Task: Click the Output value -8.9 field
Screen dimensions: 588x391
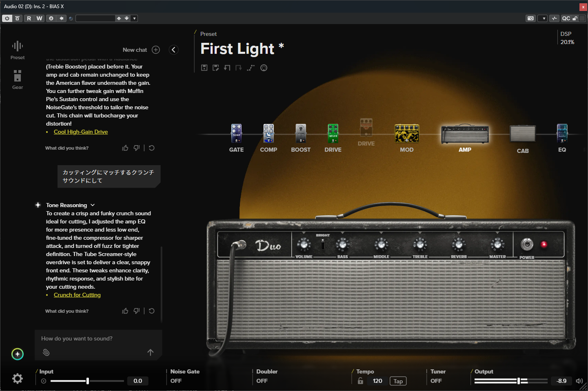Action: click(x=561, y=381)
